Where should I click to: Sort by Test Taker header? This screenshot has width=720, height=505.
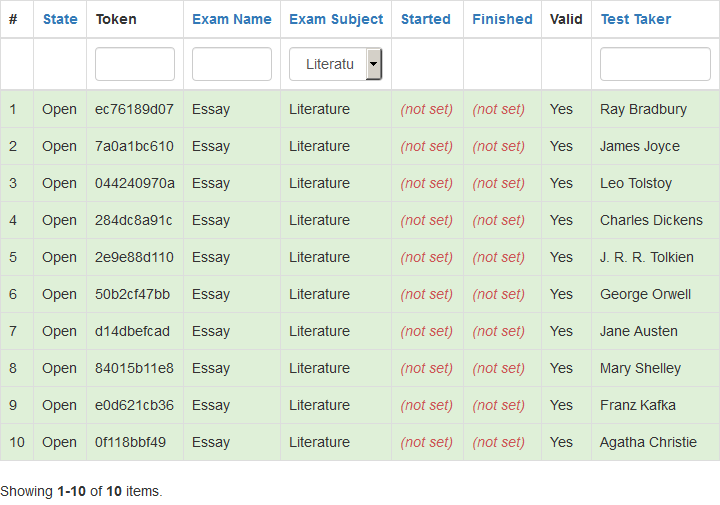636,19
